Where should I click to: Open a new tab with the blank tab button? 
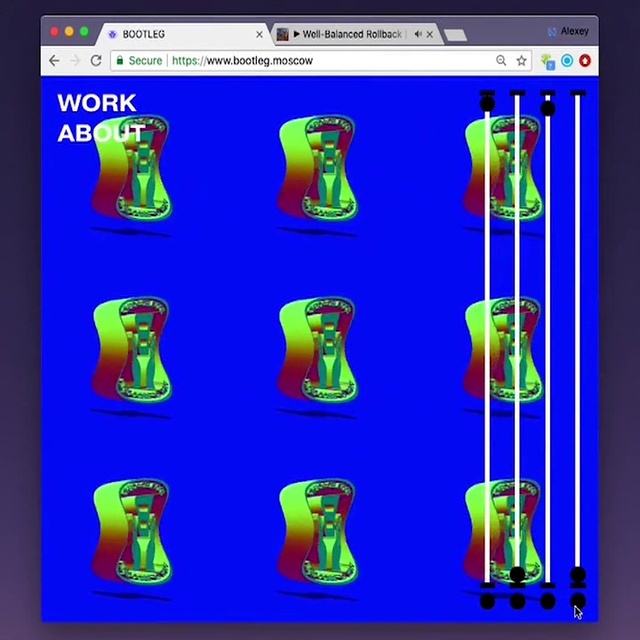(x=455, y=35)
